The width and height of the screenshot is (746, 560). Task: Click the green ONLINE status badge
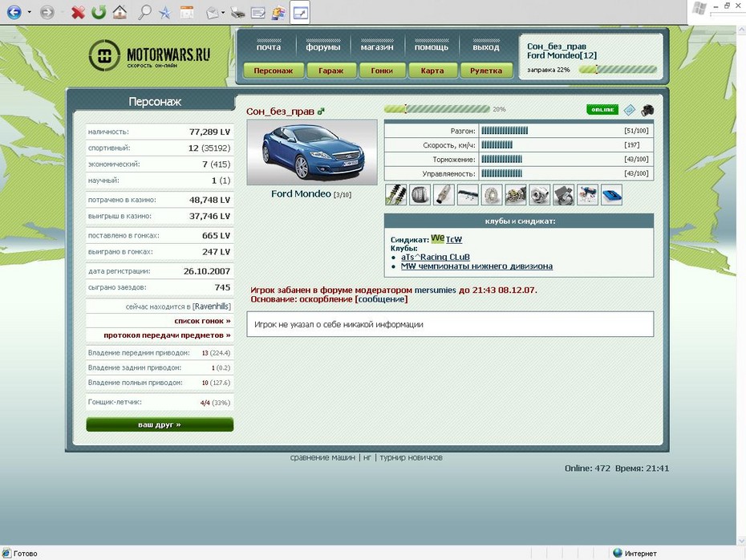602,109
